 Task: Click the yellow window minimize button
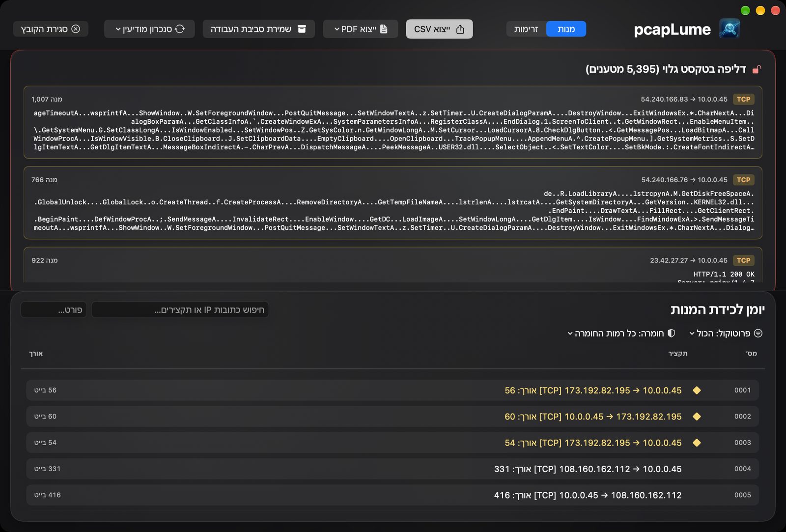pyautogui.click(x=760, y=10)
